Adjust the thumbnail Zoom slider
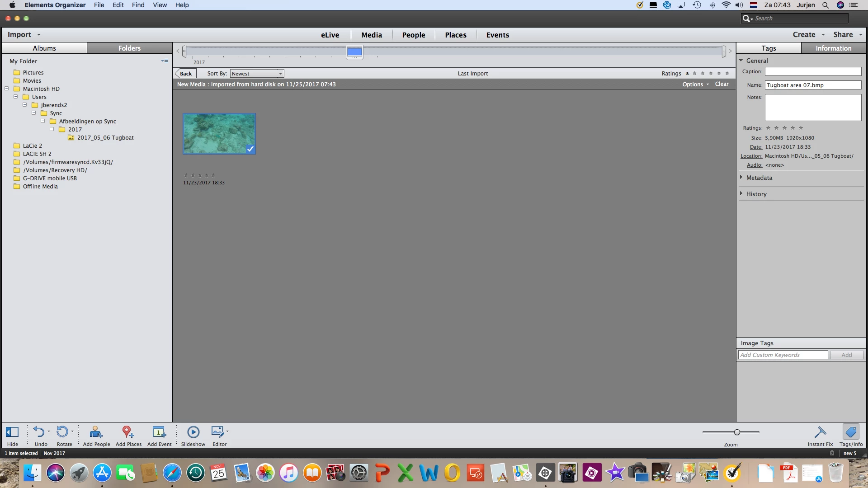 point(737,432)
